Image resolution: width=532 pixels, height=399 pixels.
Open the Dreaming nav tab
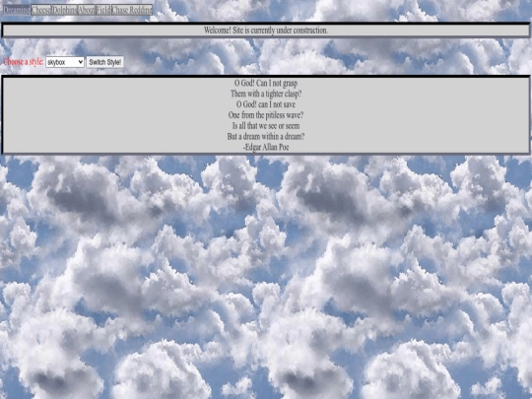coord(17,10)
